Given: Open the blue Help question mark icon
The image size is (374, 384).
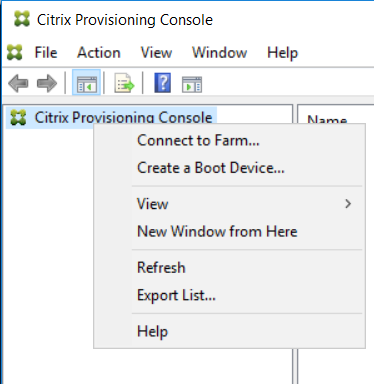Looking at the screenshot, I should [x=162, y=83].
